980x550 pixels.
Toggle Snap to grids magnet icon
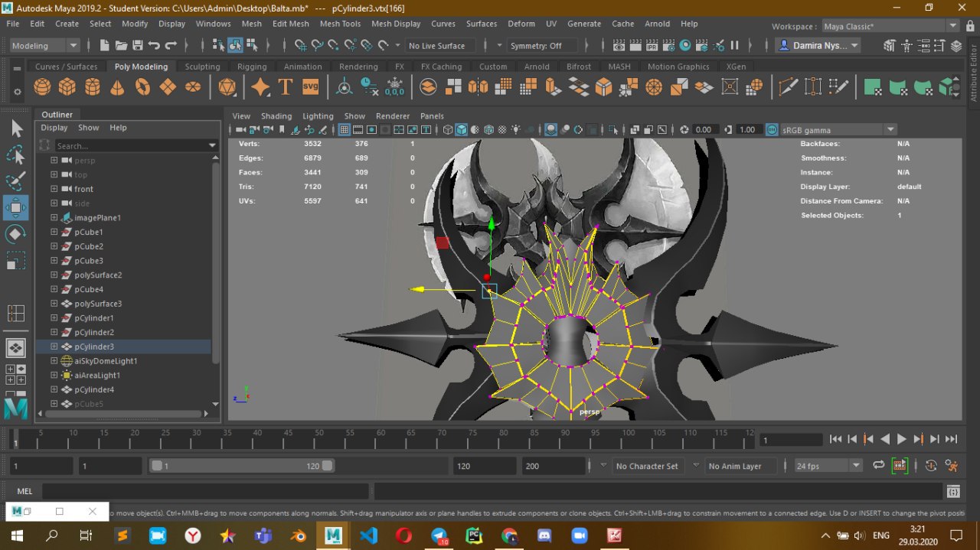pyautogui.click(x=300, y=46)
